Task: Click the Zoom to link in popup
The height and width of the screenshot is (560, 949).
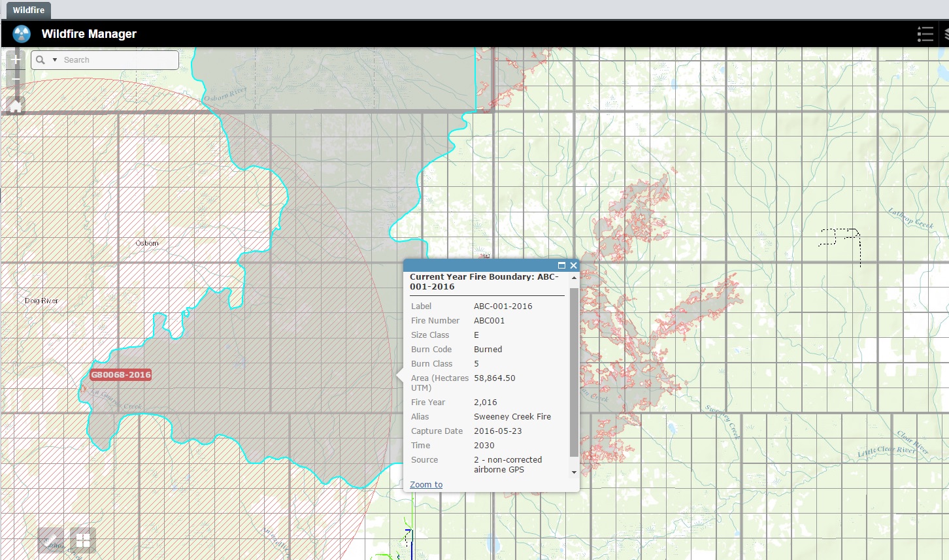Action: point(426,484)
